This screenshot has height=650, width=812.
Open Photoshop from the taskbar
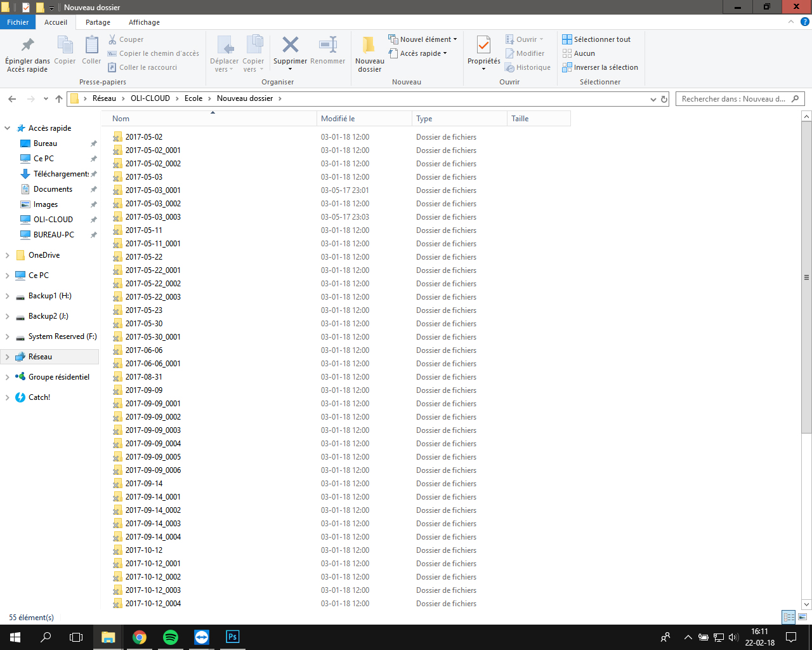coord(233,637)
